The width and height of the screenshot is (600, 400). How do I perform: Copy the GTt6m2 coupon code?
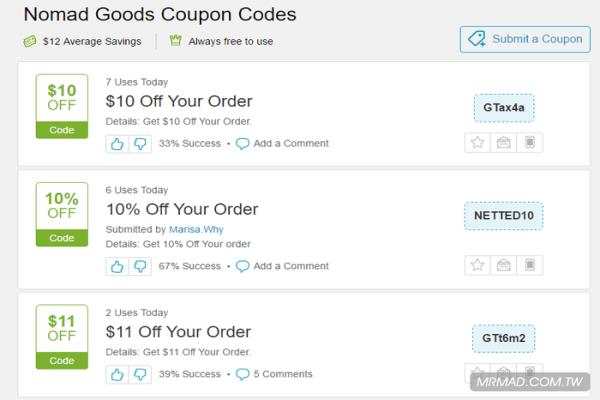(x=504, y=338)
